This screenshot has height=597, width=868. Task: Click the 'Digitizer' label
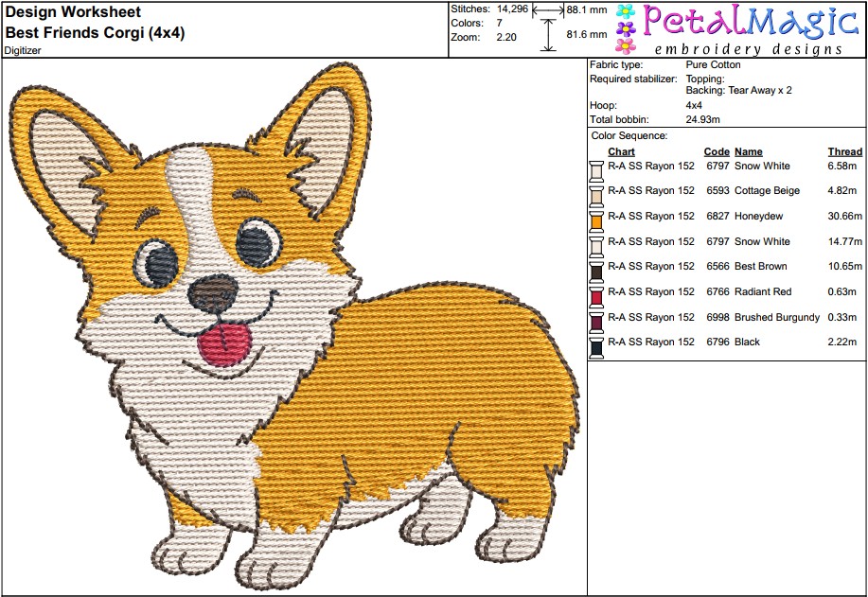[x=23, y=50]
